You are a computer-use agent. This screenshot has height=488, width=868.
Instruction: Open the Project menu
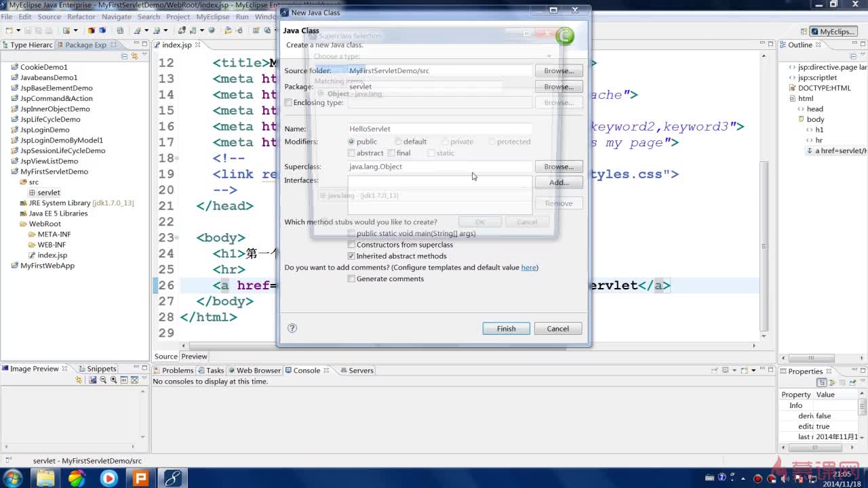(178, 17)
